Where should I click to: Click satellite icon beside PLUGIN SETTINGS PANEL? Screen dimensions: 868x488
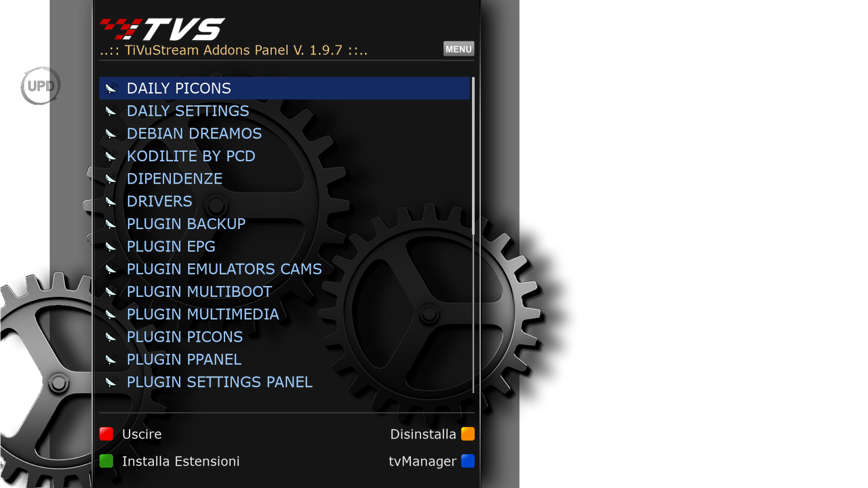tap(111, 382)
